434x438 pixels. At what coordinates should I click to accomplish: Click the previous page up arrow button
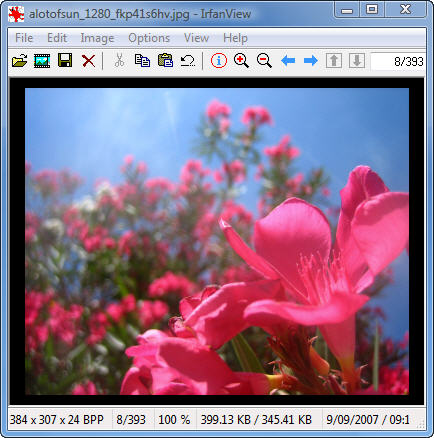(x=334, y=61)
